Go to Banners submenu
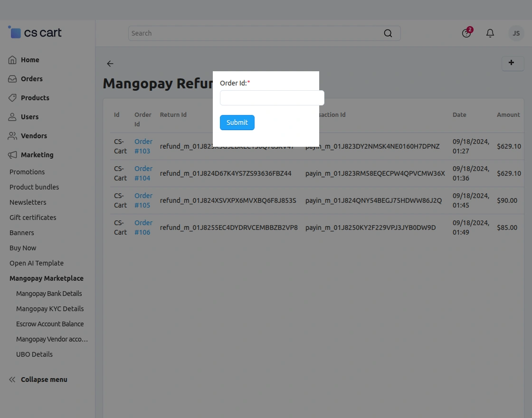Viewport: 532px width, 418px height. click(22, 233)
